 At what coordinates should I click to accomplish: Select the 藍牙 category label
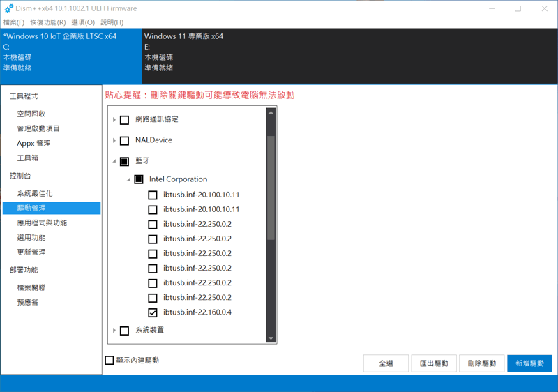click(142, 161)
